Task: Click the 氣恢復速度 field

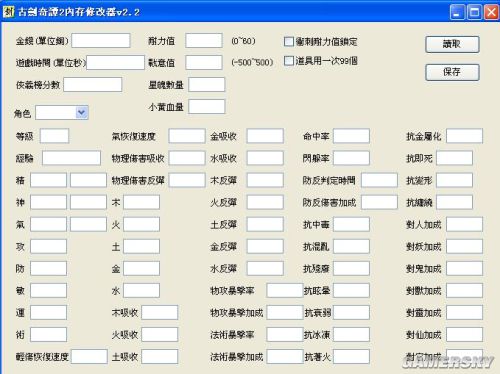Action: point(187,136)
